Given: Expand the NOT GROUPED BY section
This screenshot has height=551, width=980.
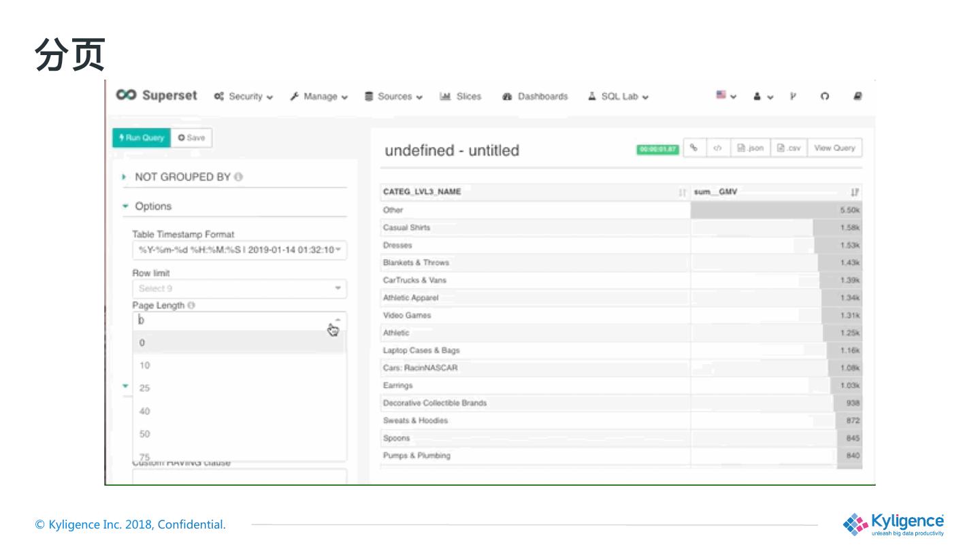Looking at the screenshot, I should (x=125, y=177).
